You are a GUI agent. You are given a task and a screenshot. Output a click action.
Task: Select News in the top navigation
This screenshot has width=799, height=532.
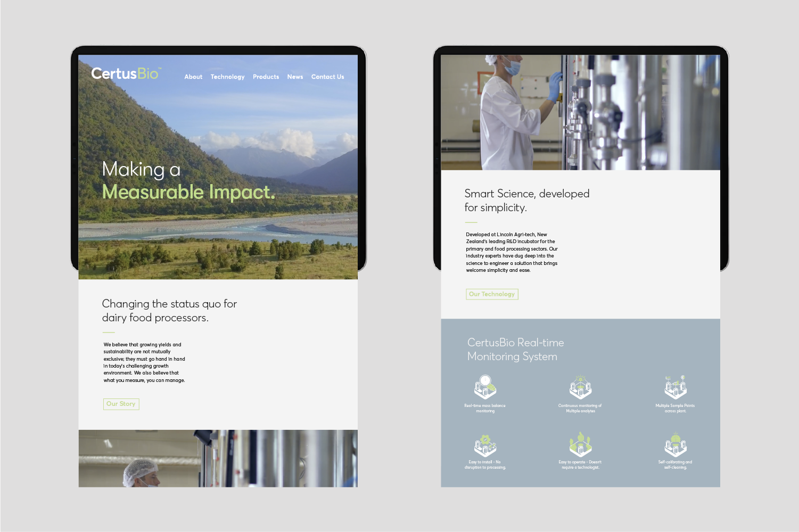(x=295, y=77)
